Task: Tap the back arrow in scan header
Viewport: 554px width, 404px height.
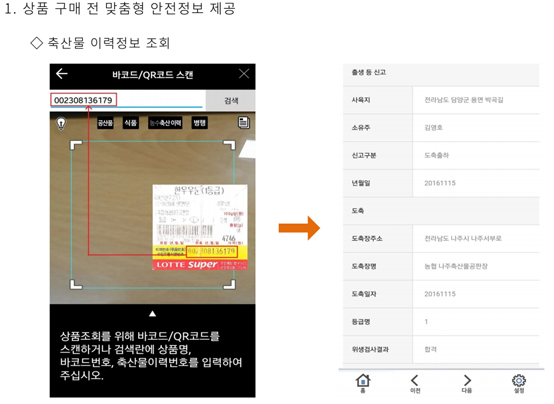Action: point(61,74)
